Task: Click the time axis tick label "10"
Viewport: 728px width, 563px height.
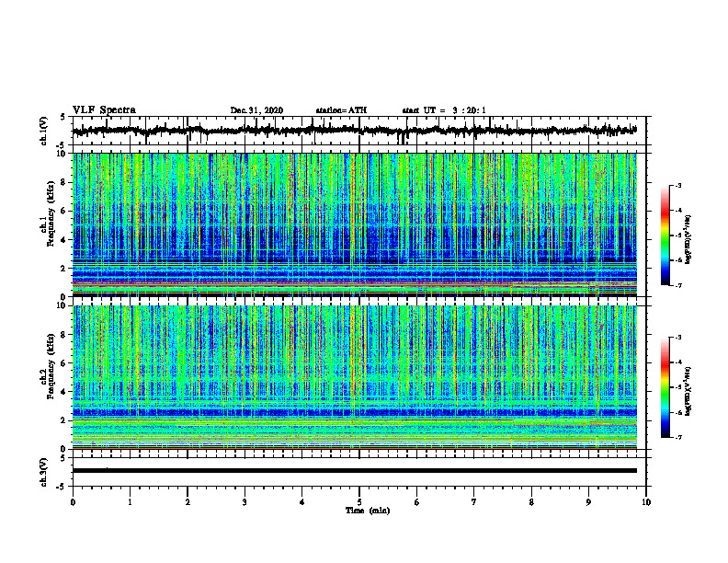Action: 646,502
